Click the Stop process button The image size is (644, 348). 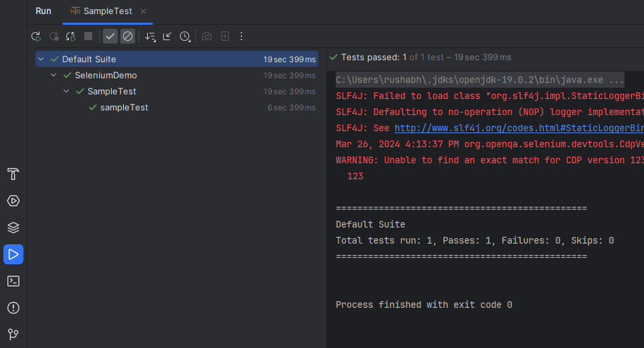click(x=88, y=37)
